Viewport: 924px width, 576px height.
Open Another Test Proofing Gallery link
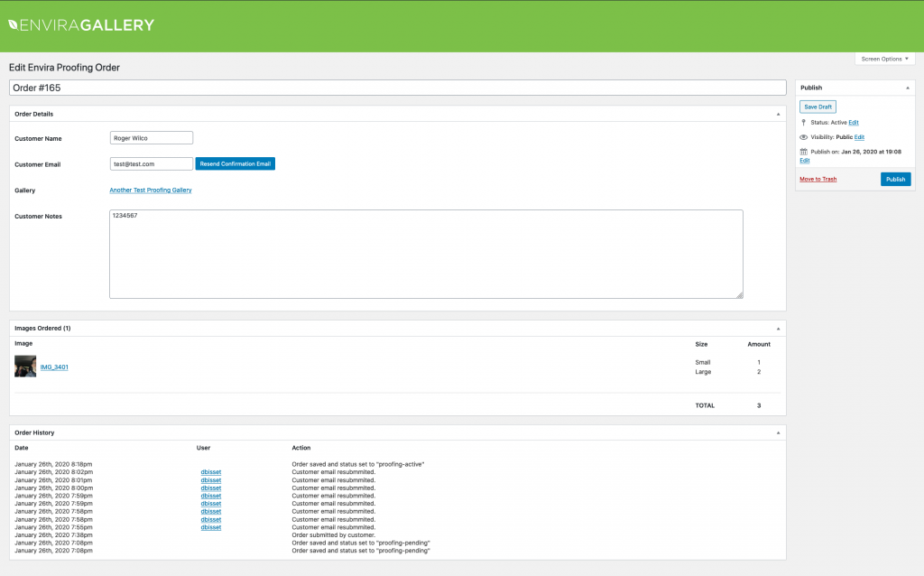click(150, 190)
